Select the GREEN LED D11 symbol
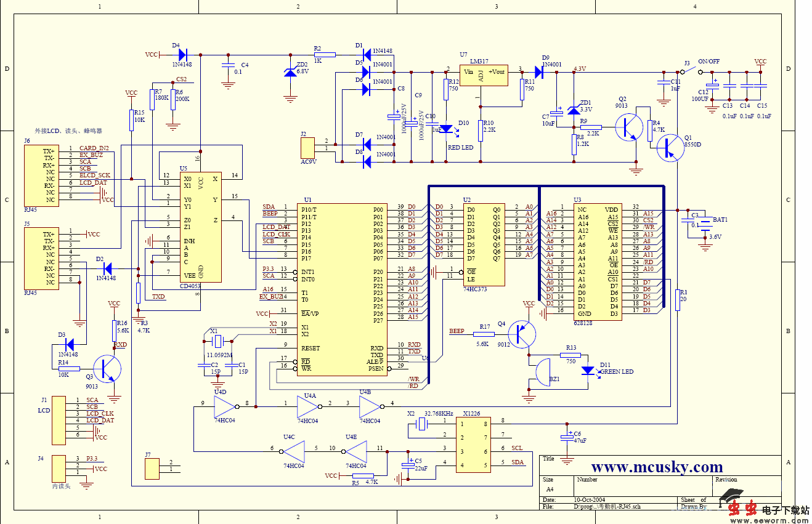This screenshot has width=812, height=524. [x=588, y=371]
